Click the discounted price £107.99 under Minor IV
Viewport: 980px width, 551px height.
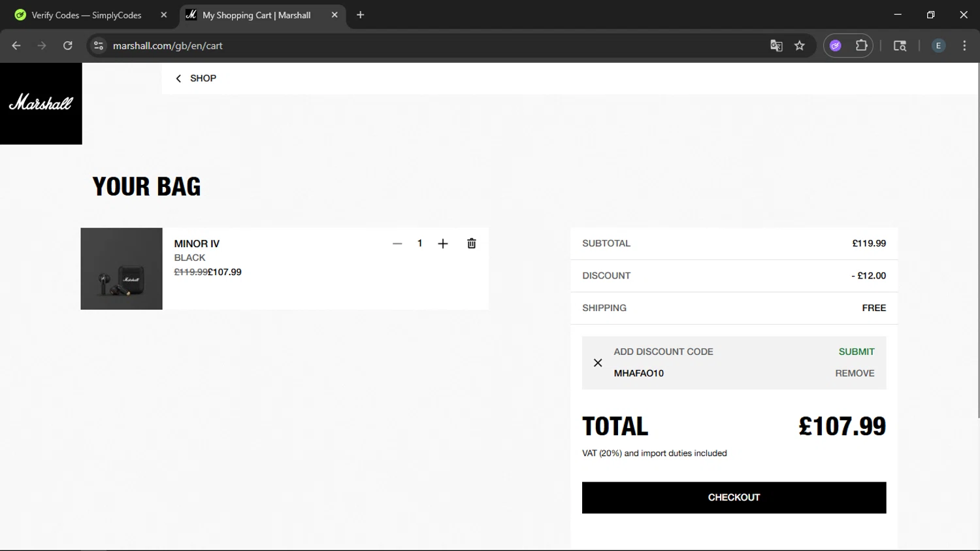tap(225, 272)
